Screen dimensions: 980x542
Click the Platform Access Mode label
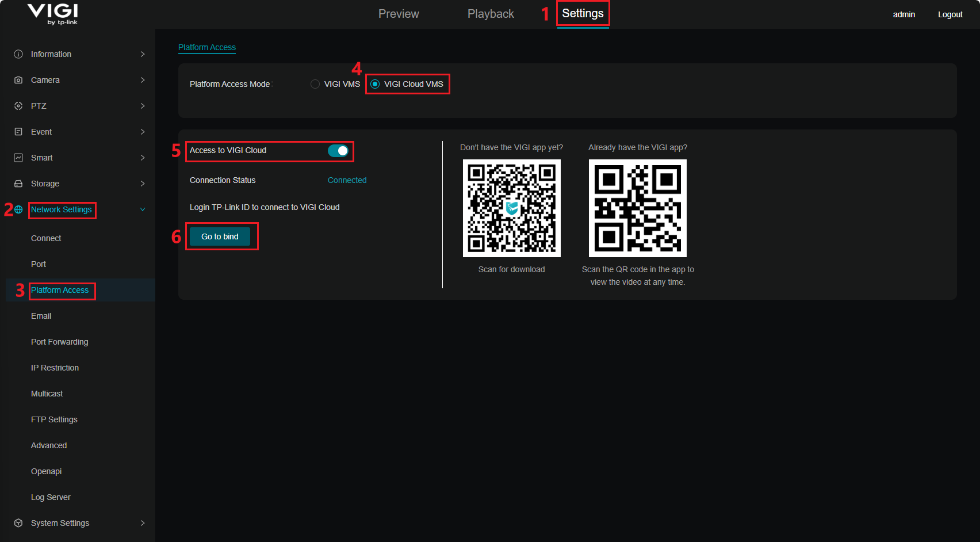(x=231, y=84)
